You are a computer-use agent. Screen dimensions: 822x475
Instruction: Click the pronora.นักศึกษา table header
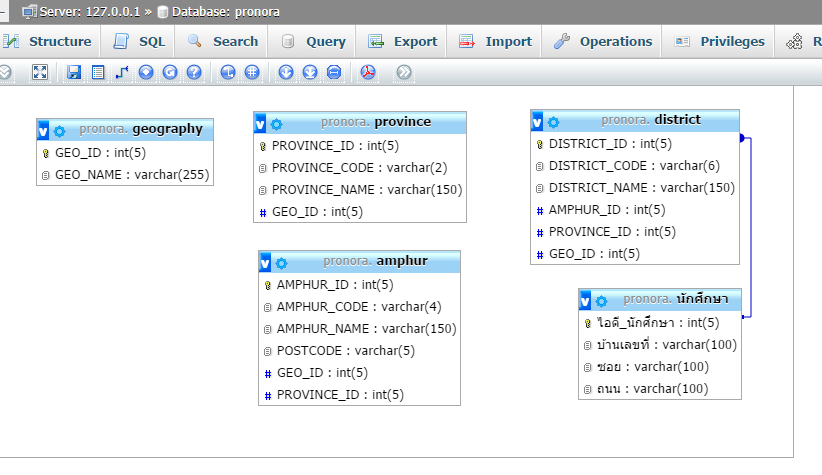pos(676,299)
